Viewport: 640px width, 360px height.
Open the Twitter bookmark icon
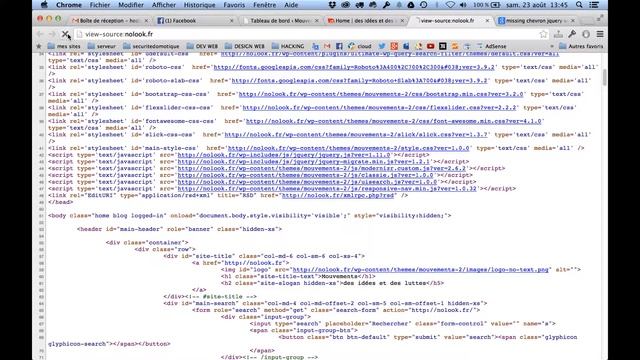pyautogui.click(x=382, y=47)
